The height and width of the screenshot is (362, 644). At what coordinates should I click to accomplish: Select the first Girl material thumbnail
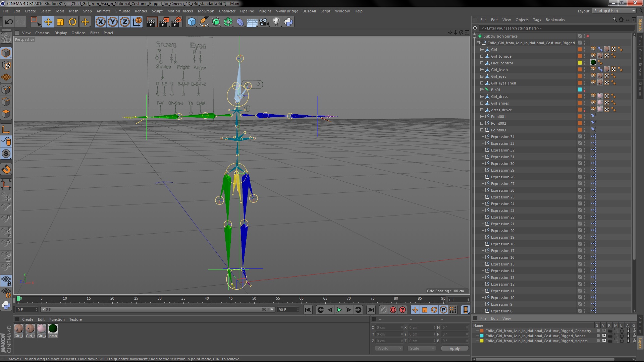[19, 329]
